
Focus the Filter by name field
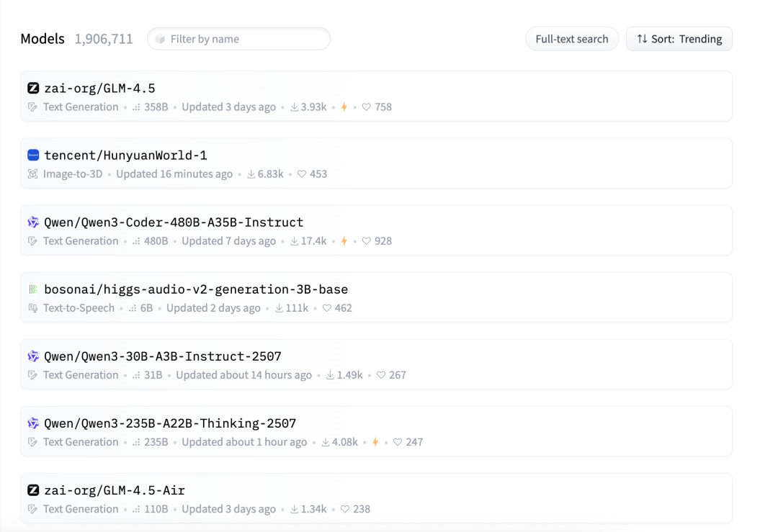coord(238,39)
